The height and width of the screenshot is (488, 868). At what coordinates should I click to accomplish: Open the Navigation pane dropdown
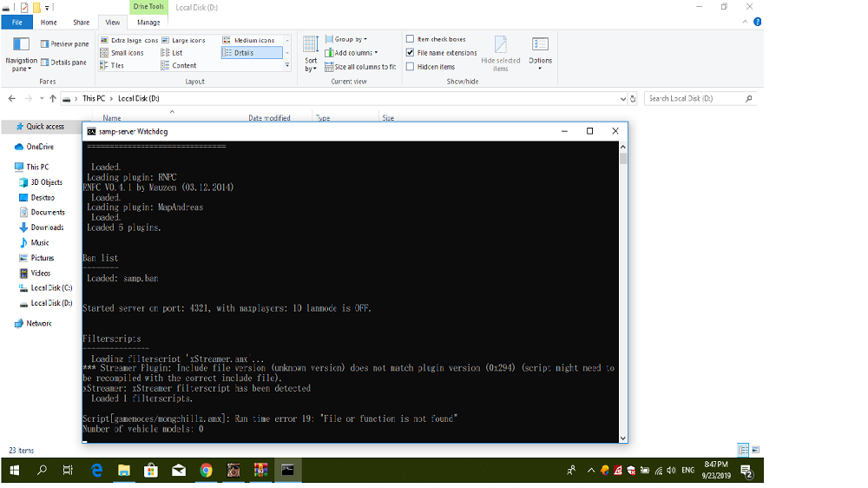(21, 55)
